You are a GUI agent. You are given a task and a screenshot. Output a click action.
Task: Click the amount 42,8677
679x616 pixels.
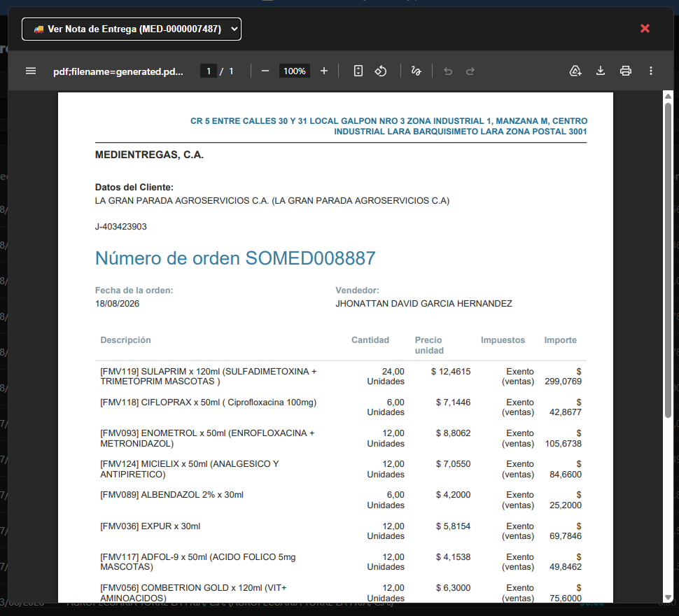point(566,412)
